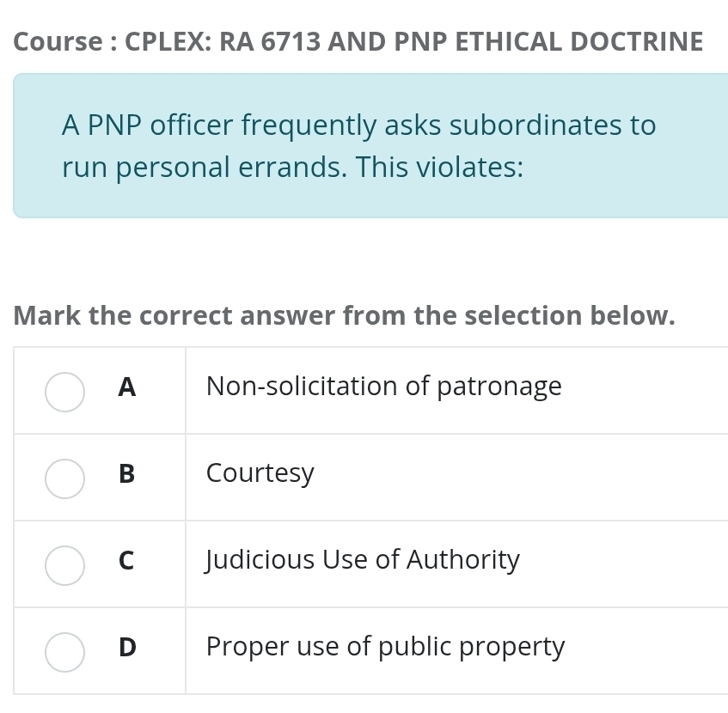
Task: Select the third row of the answer table
Action: click(x=370, y=564)
